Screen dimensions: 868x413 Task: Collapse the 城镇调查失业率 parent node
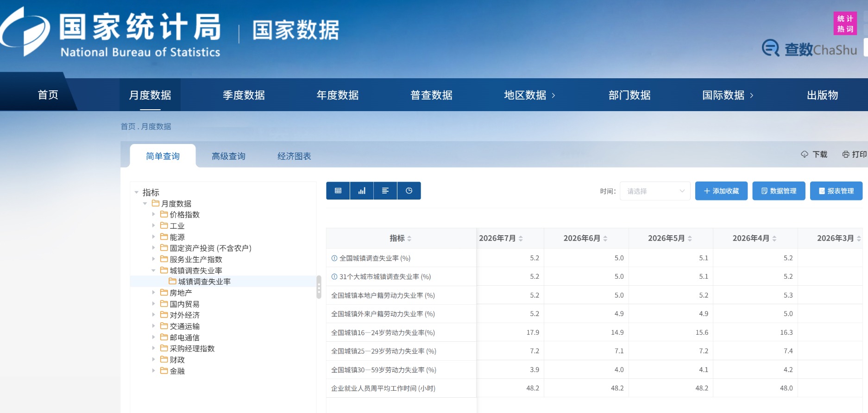[154, 270]
